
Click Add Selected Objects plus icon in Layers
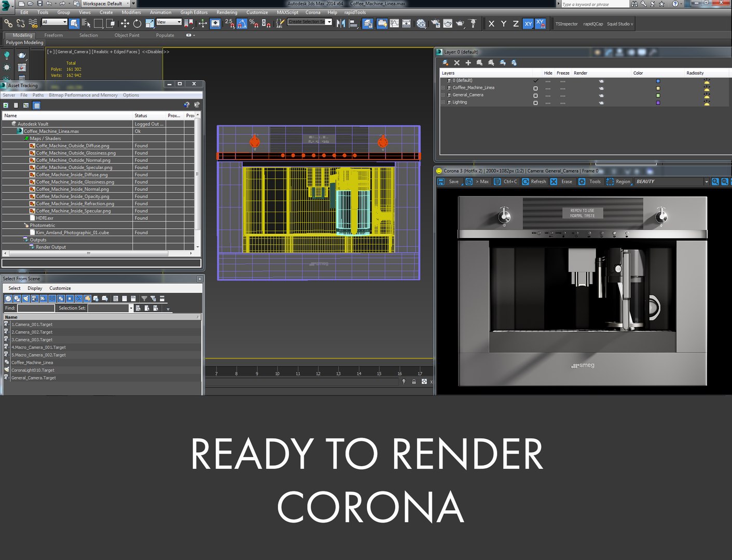pyautogui.click(x=468, y=63)
